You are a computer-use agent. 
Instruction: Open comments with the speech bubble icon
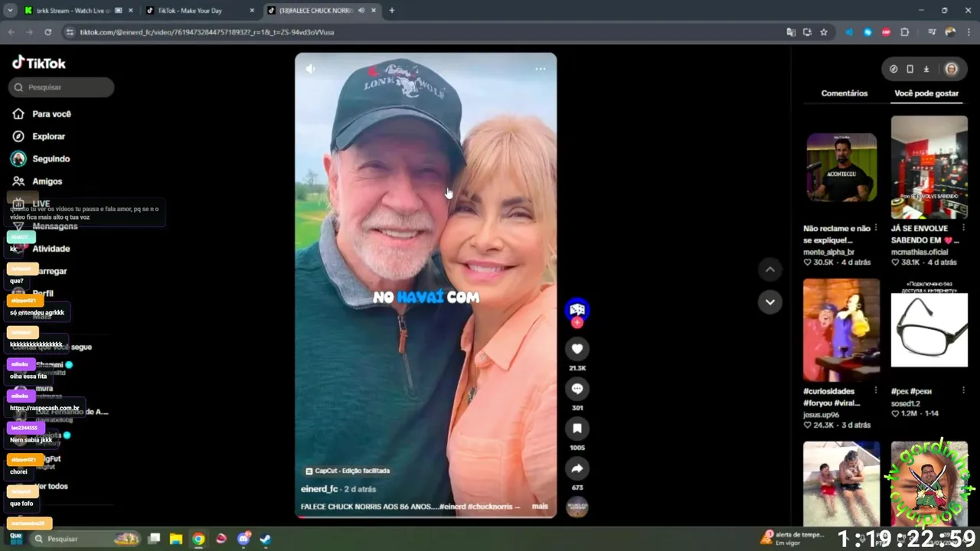[577, 389]
